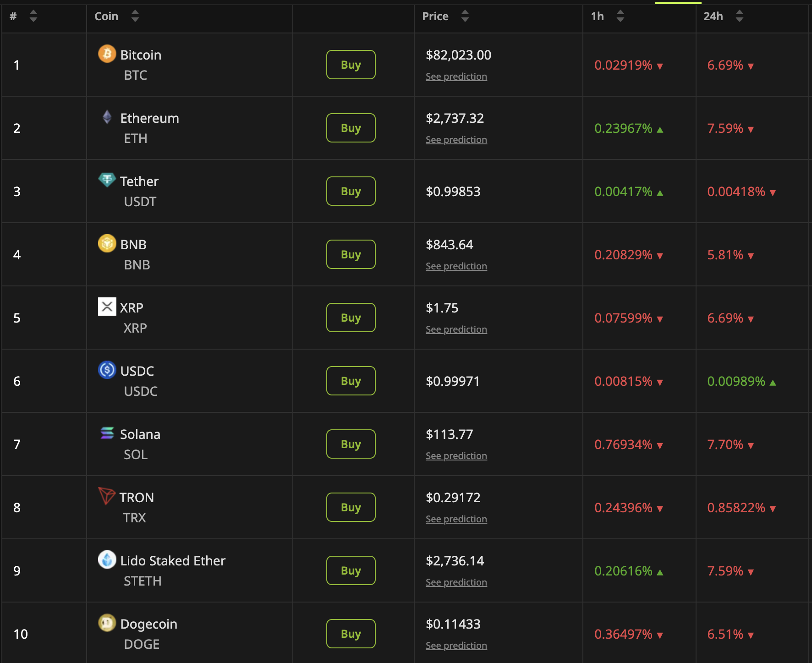Sort by 1h change column arrows
This screenshot has width=812, height=663.
pyautogui.click(x=620, y=16)
